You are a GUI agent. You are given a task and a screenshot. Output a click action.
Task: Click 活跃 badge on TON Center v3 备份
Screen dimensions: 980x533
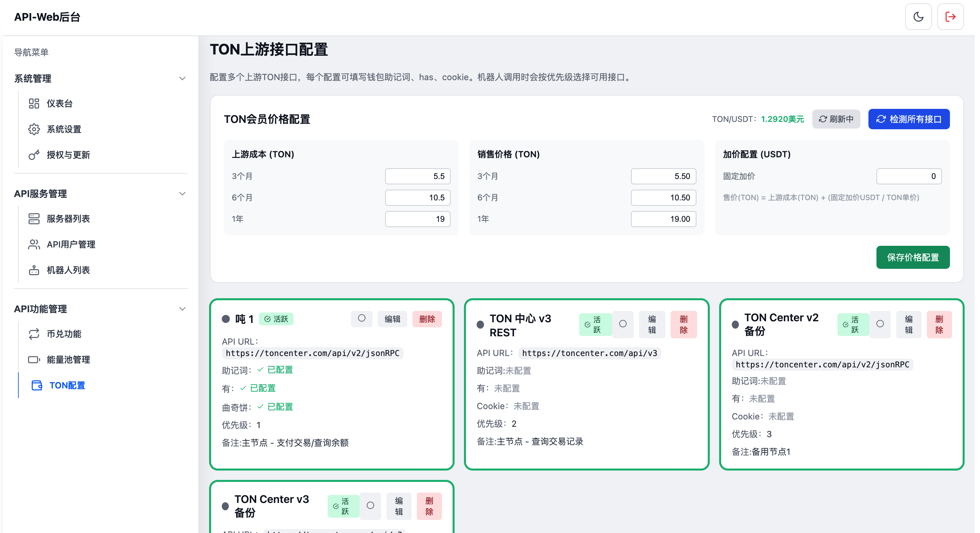pyautogui.click(x=343, y=506)
